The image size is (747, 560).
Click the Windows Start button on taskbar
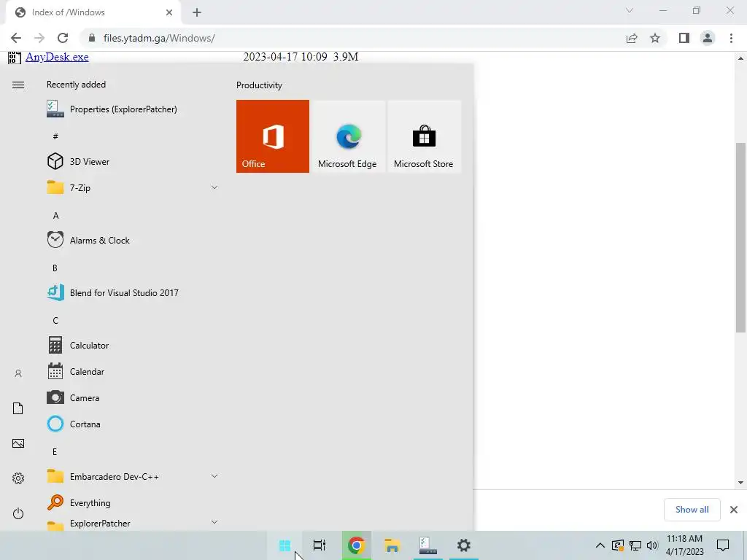285,545
